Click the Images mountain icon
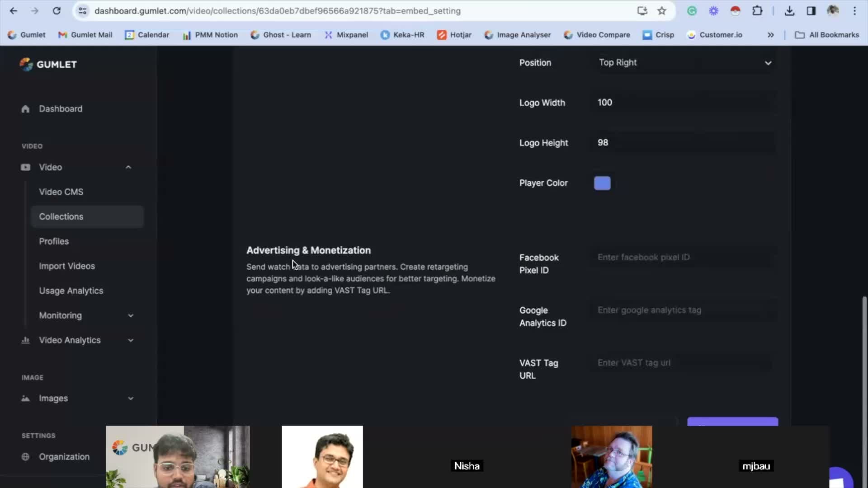The image size is (868, 488). pyautogui.click(x=25, y=399)
